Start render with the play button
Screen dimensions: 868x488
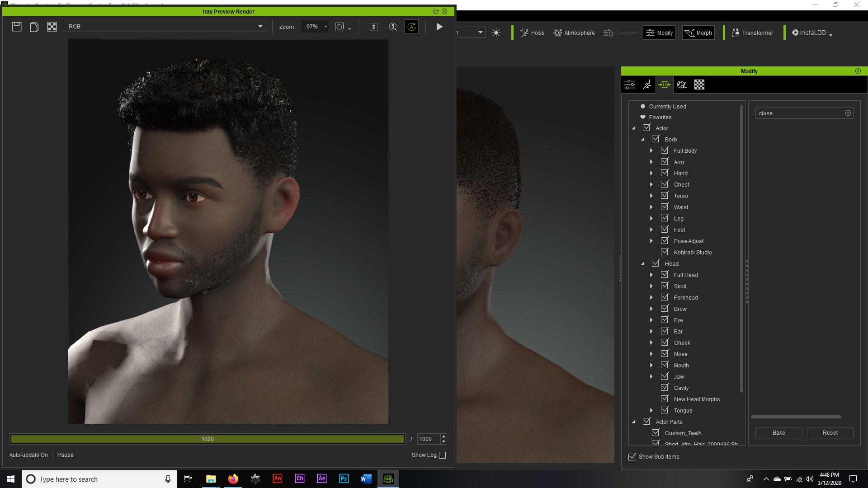coord(439,27)
